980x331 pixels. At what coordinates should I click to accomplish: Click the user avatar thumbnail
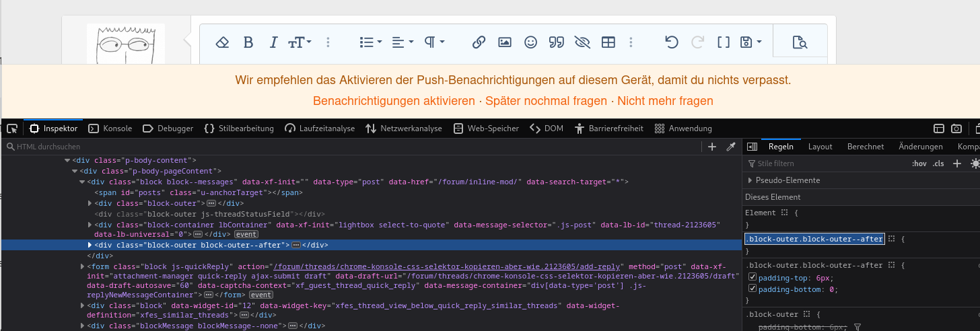point(126,44)
